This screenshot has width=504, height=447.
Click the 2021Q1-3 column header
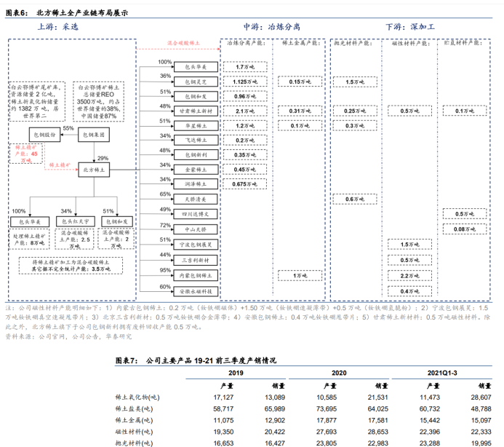(x=442, y=373)
